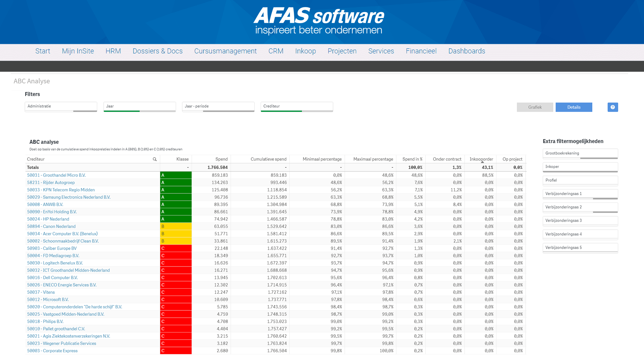Open the Profiel filter
The width and height of the screenshot is (644, 362).
click(x=580, y=181)
